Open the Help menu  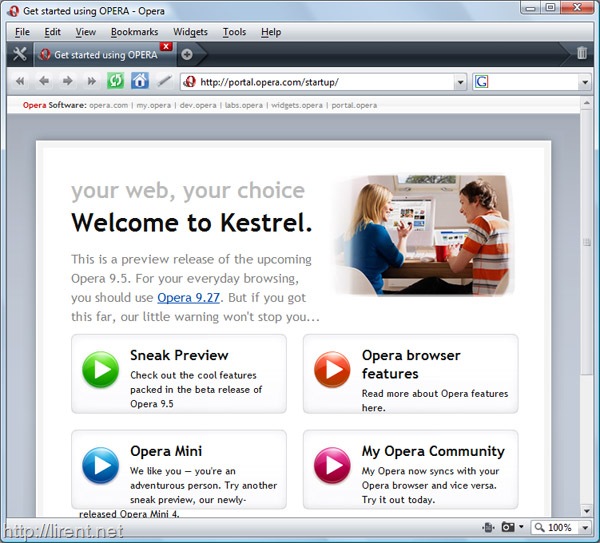coord(271,32)
